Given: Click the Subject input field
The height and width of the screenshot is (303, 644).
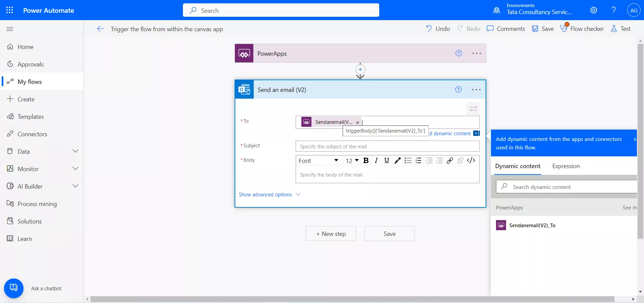Looking at the screenshot, I should click(x=387, y=146).
